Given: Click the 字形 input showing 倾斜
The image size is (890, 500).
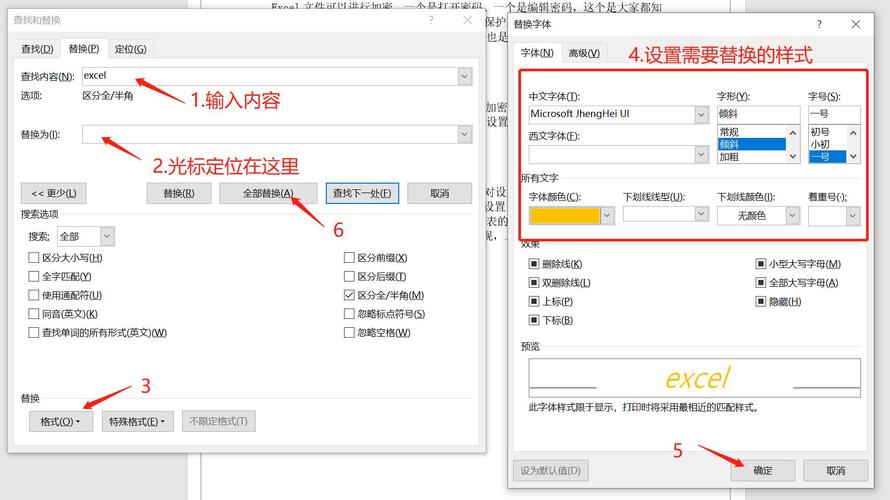Looking at the screenshot, I should [x=758, y=114].
